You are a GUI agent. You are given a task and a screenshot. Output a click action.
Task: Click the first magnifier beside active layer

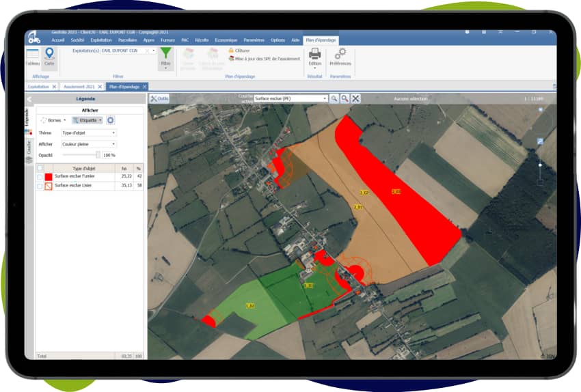pos(334,98)
